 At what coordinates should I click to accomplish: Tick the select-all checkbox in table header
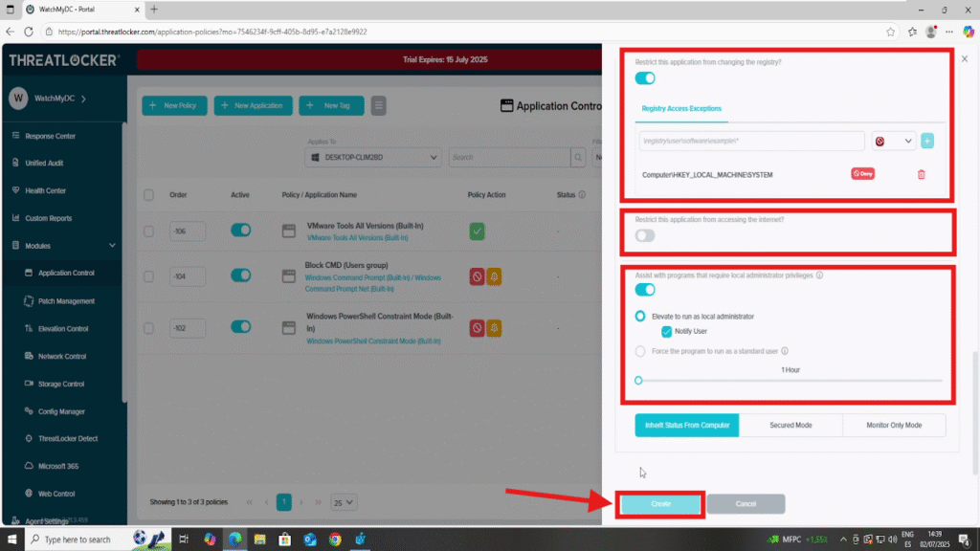pos(148,195)
